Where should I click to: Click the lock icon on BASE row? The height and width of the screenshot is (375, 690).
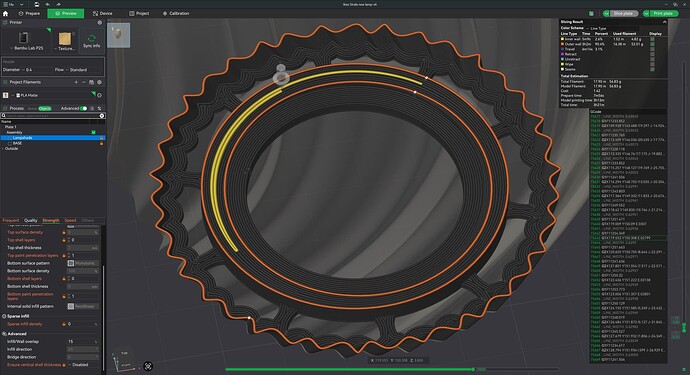102,143
